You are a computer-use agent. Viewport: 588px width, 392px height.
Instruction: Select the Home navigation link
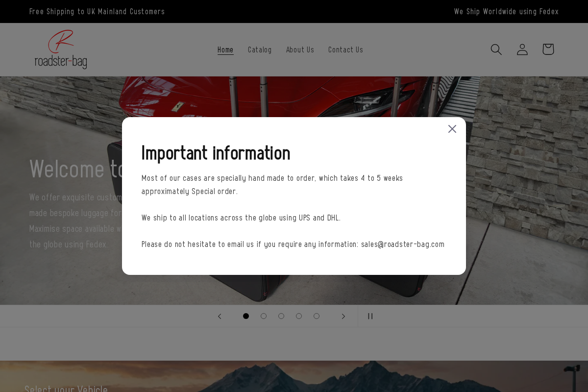(225, 49)
